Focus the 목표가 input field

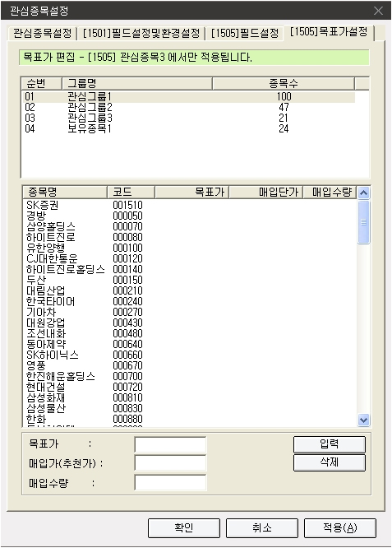170,445
